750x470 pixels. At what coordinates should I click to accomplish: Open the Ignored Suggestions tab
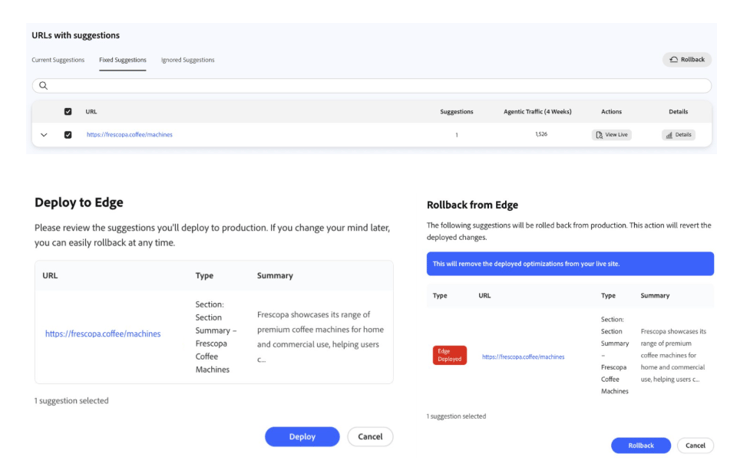point(188,60)
